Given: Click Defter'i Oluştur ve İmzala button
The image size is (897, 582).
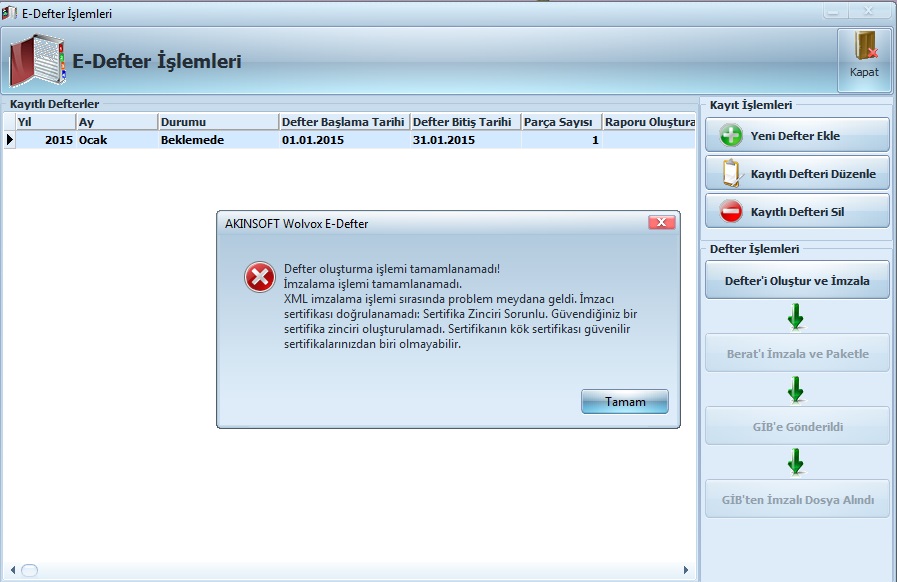Looking at the screenshot, I should 797,280.
